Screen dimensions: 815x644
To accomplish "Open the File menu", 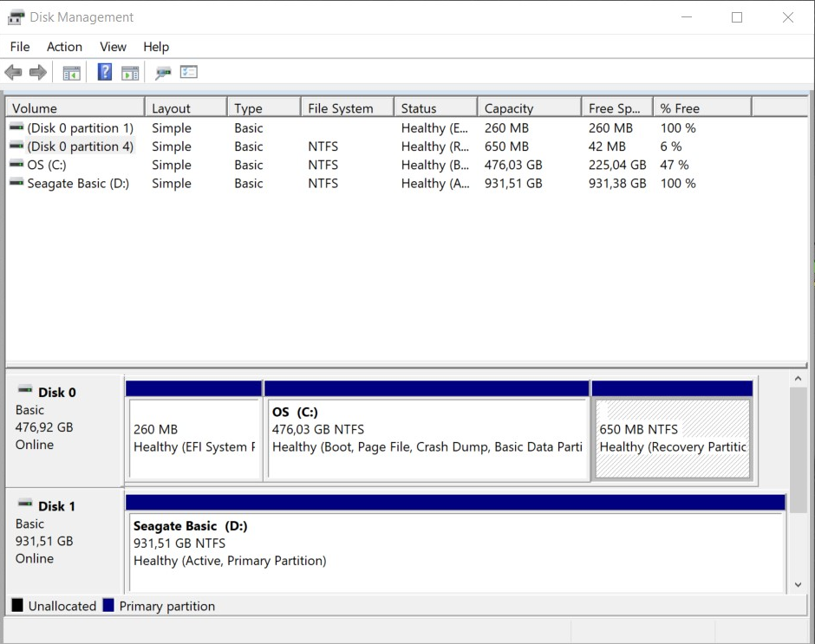I will pyautogui.click(x=20, y=47).
